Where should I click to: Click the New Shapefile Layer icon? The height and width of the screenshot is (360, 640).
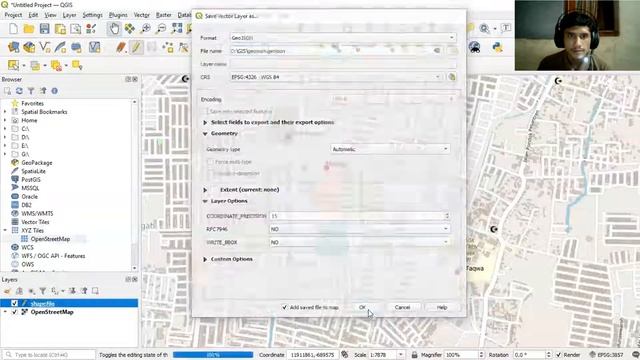coord(45,47)
